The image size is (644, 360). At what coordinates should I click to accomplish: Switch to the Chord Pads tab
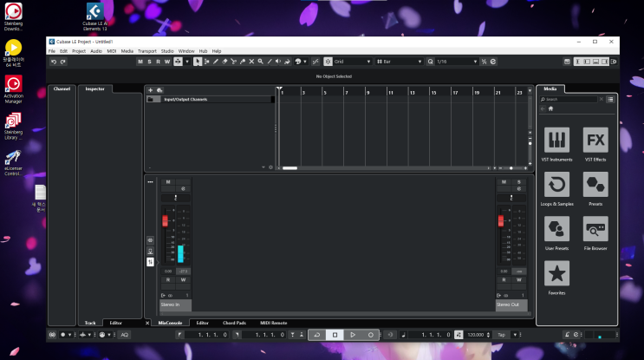(x=234, y=323)
